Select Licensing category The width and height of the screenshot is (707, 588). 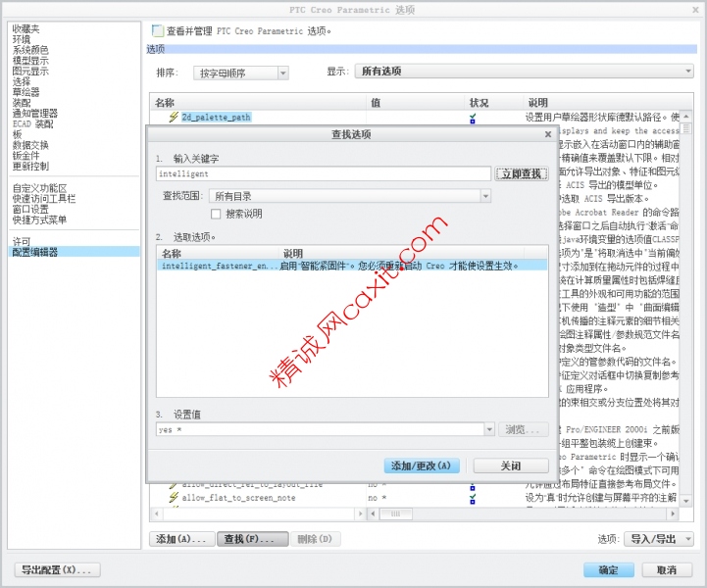[22, 241]
